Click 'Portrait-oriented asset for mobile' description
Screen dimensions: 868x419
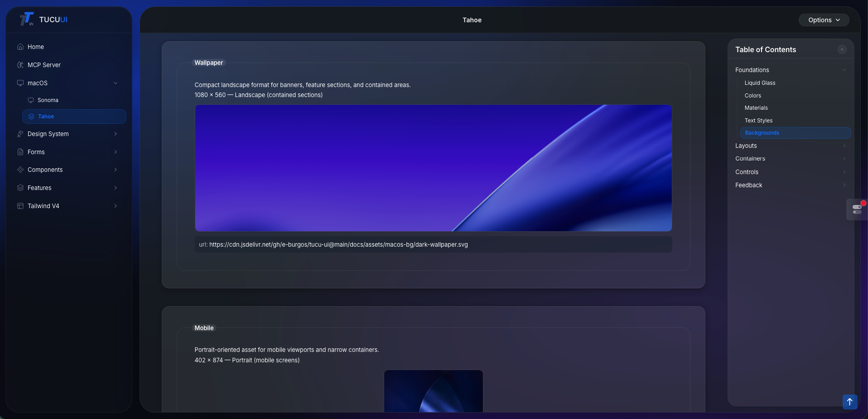tap(287, 350)
